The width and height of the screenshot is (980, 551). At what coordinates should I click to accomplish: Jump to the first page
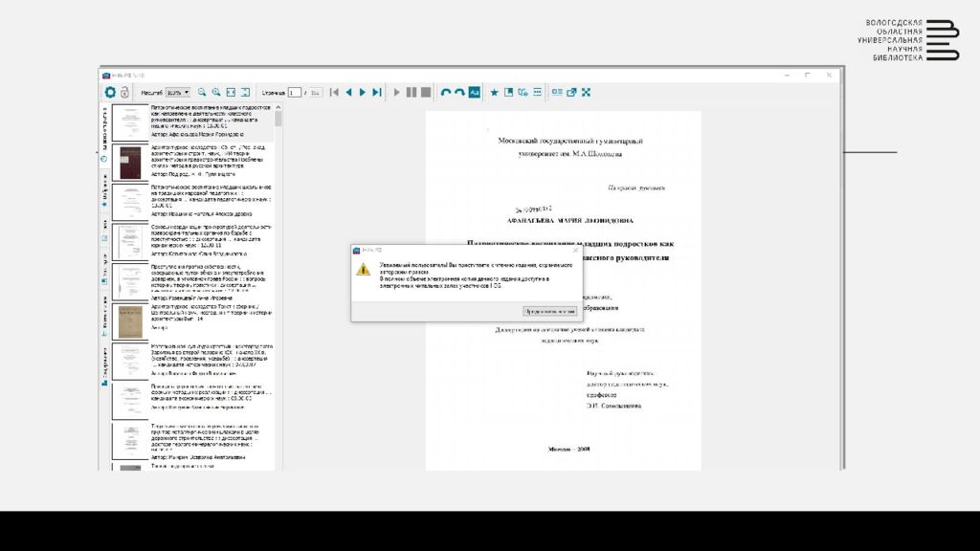click(x=334, y=93)
